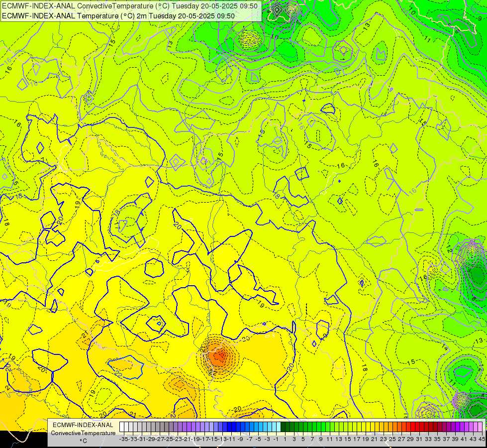Select the 1 value on the legend

point(285,439)
